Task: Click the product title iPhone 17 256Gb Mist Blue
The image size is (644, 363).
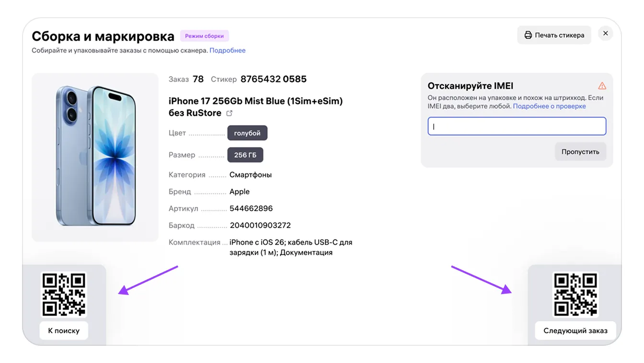Action: pyautogui.click(x=255, y=107)
